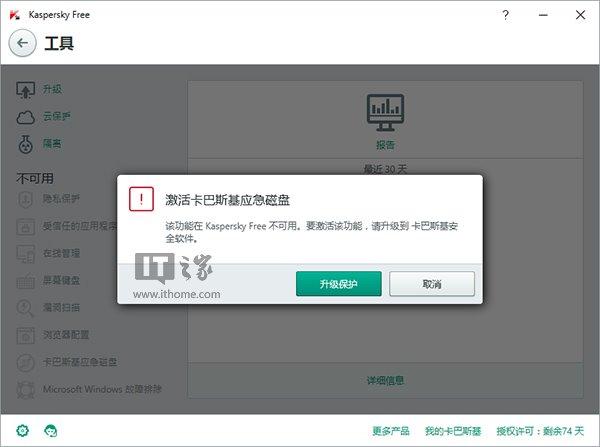Select Microsoft Windows 故障排除 item
The width and height of the screenshot is (600, 447).
pyautogui.click(x=102, y=389)
